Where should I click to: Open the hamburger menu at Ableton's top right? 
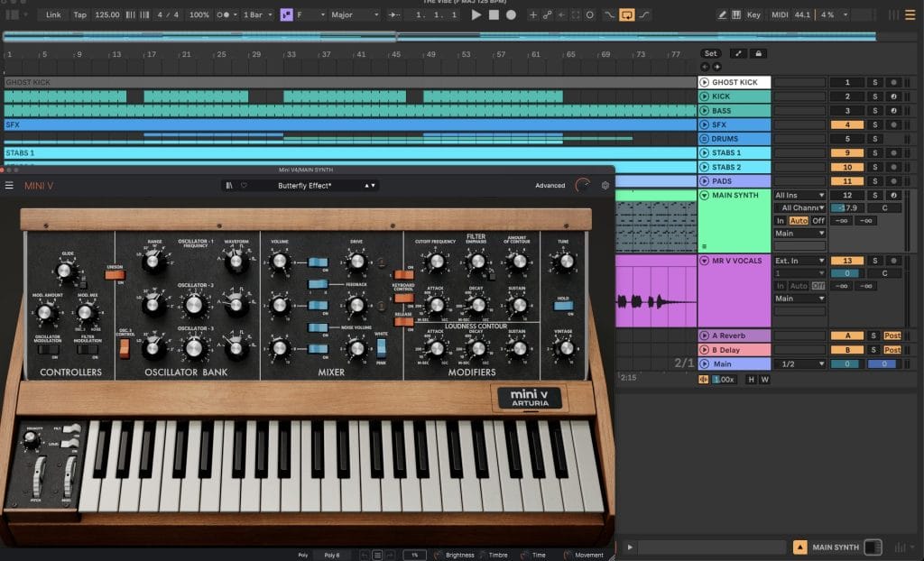(910, 14)
